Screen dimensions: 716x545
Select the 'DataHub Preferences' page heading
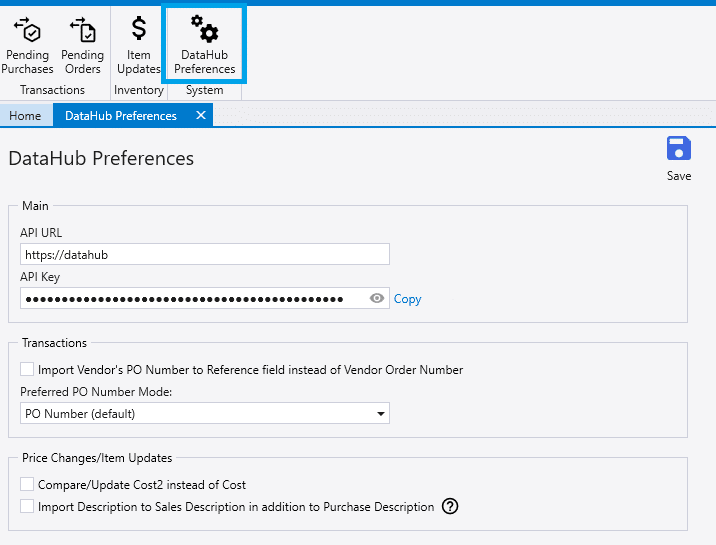[x=101, y=159]
